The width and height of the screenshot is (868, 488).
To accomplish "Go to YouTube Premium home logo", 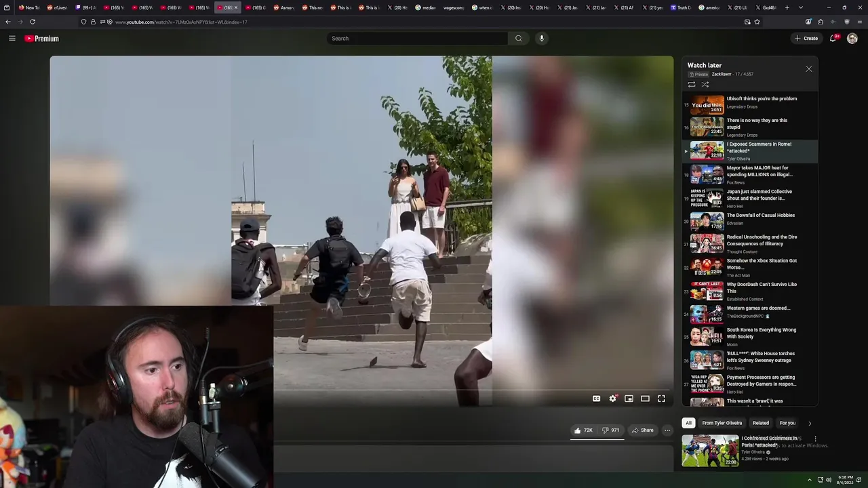I will click(x=42, y=39).
